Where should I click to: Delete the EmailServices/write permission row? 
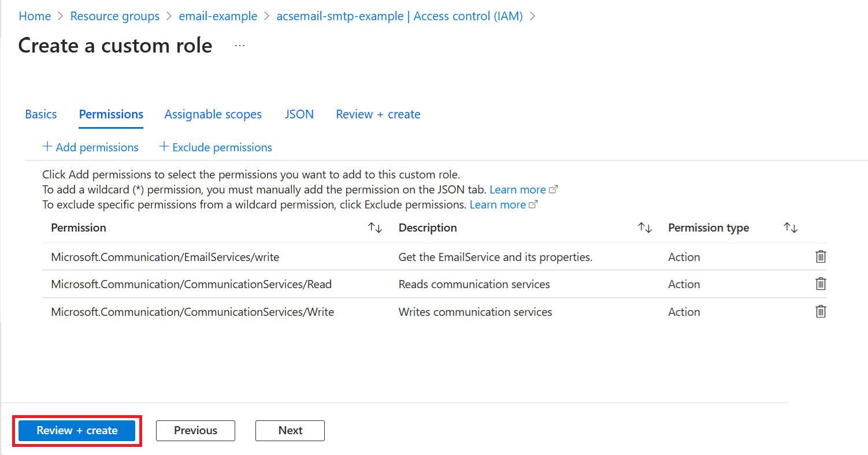tap(820, 257)
